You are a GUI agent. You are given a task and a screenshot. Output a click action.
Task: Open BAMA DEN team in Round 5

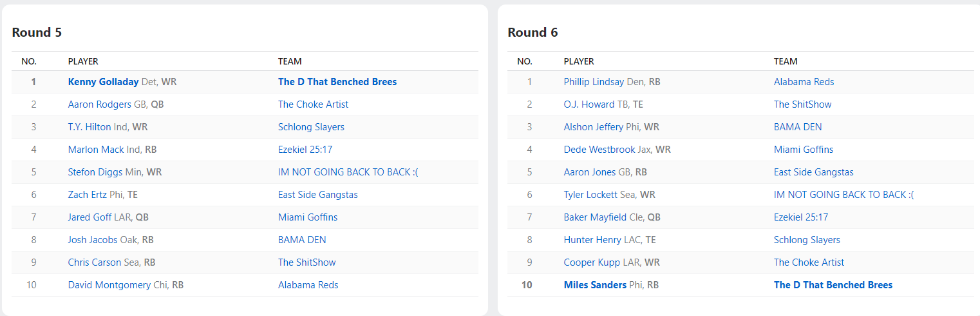click(302, 240)
